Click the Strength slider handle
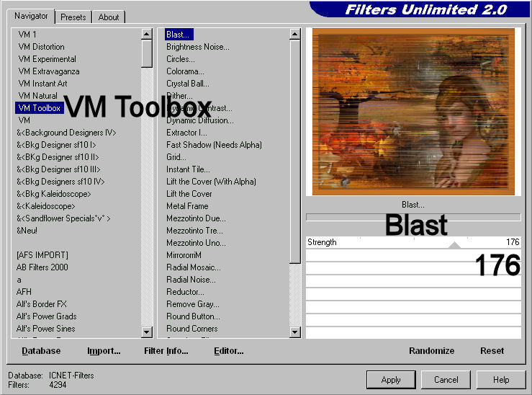Viewport: 532px width, 395px height. tap(455, 245)
